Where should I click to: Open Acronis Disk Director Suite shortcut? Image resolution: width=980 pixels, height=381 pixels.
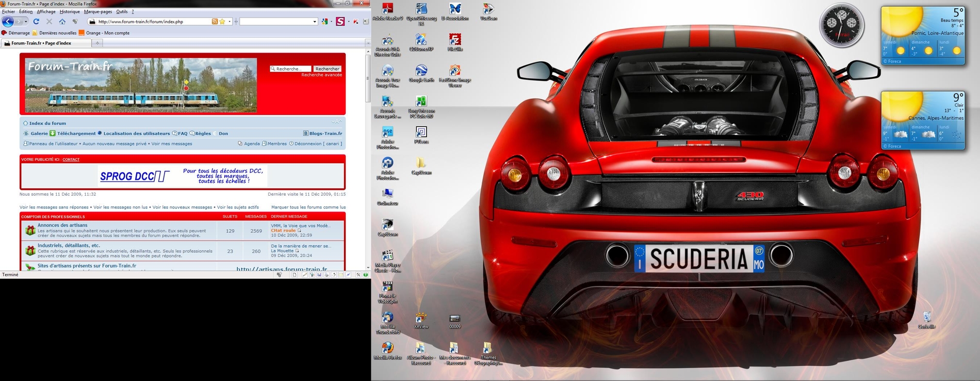point(387,45)
